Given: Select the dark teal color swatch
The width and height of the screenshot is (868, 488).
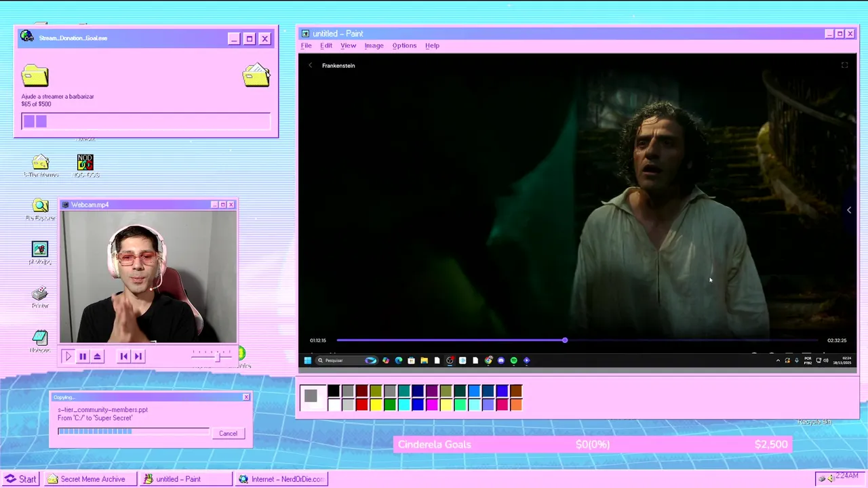Looking at the screenshot, I should (460, 391).
